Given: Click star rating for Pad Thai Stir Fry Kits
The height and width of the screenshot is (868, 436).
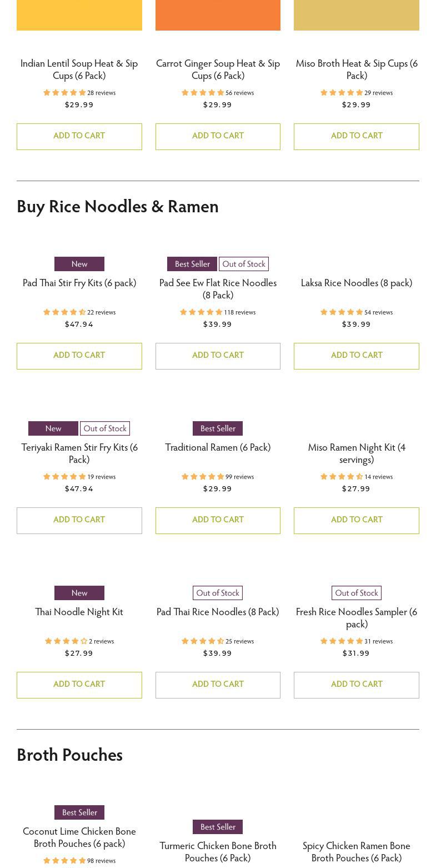Looking at the screenshot, I should pos(64,312).
